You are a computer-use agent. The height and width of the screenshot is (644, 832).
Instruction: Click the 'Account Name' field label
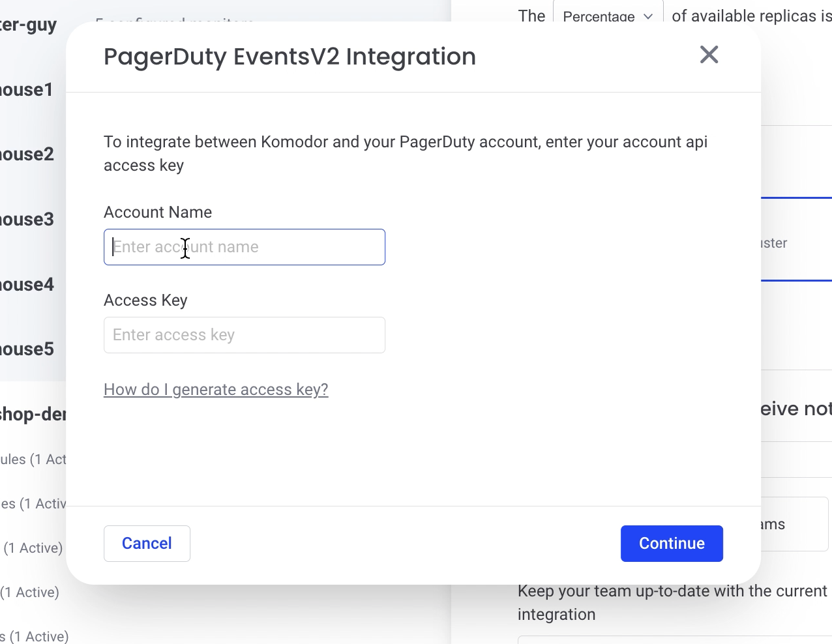click(158, 212)
